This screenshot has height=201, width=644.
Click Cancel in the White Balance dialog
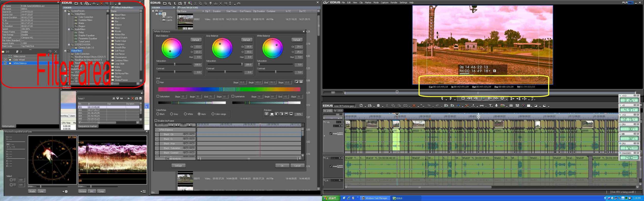coord(297,166)
